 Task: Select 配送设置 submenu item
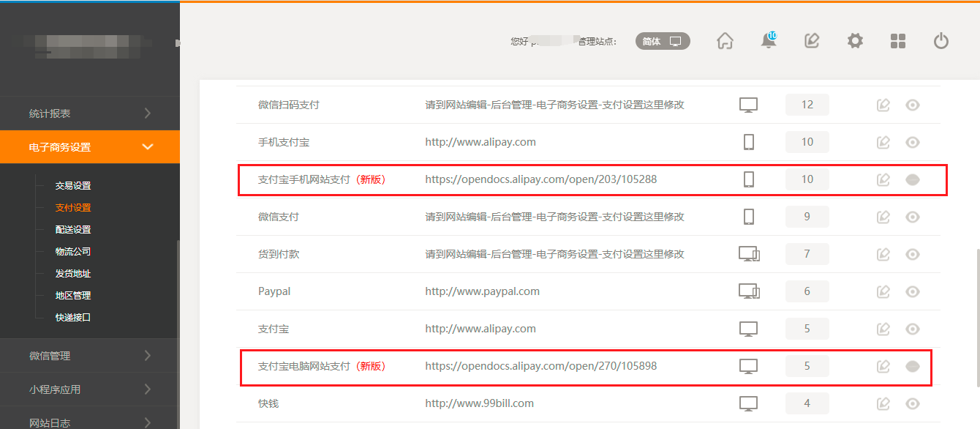point(73,230)
